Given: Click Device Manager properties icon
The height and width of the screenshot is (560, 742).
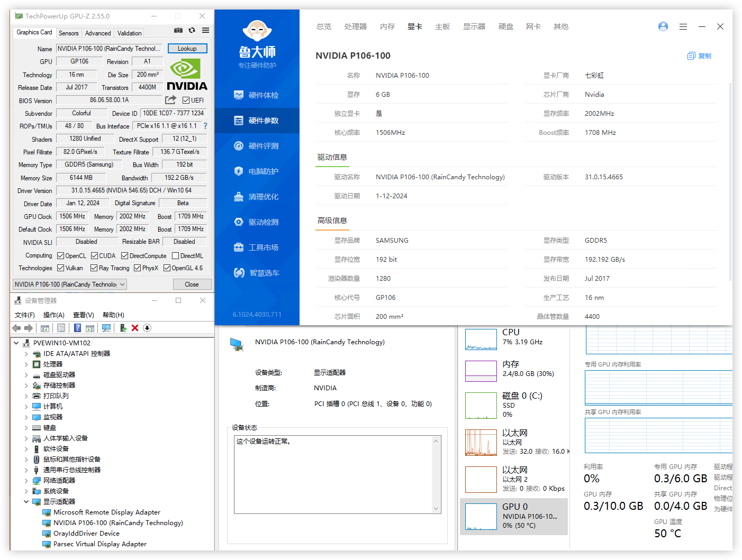Looking at the screenshot, I should (x=61, y=328).
